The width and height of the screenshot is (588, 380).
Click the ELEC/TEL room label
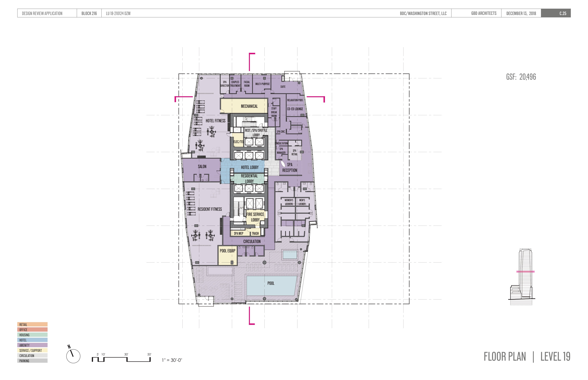tap(238, 142)
